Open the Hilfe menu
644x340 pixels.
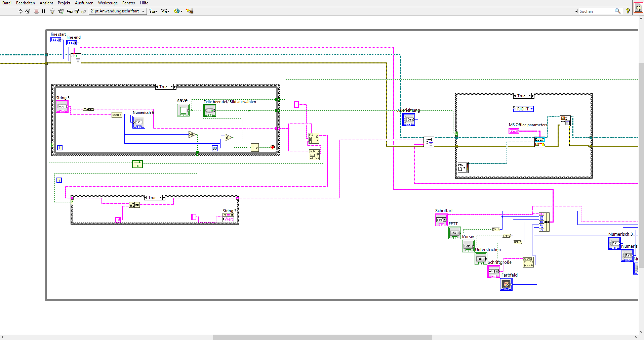point(144,3)
